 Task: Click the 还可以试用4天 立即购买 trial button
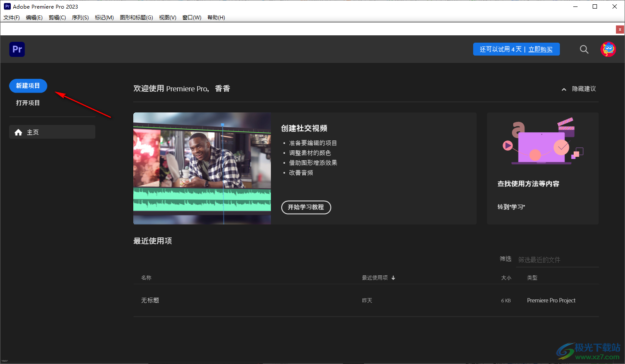[x=516, y=49]
